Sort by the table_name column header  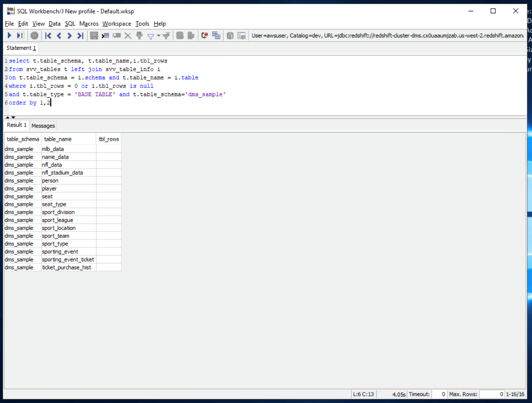58,139
